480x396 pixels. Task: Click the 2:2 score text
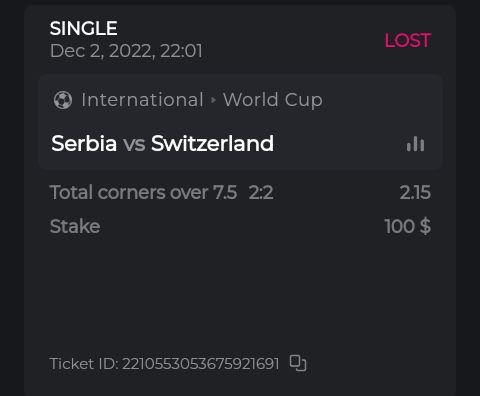coord(261,192)
